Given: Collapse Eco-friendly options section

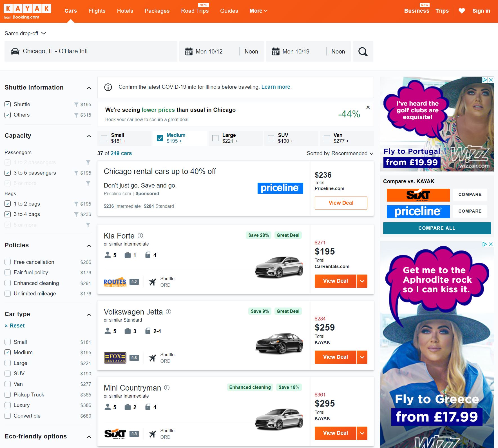Looking at the screenshot, I should pos(89,437).
